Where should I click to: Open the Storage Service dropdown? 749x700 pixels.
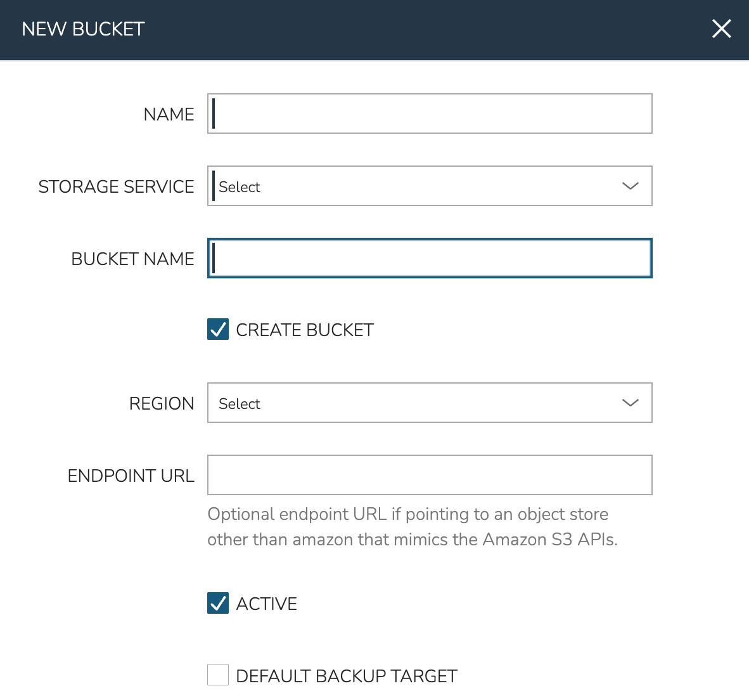click(418, 186)
